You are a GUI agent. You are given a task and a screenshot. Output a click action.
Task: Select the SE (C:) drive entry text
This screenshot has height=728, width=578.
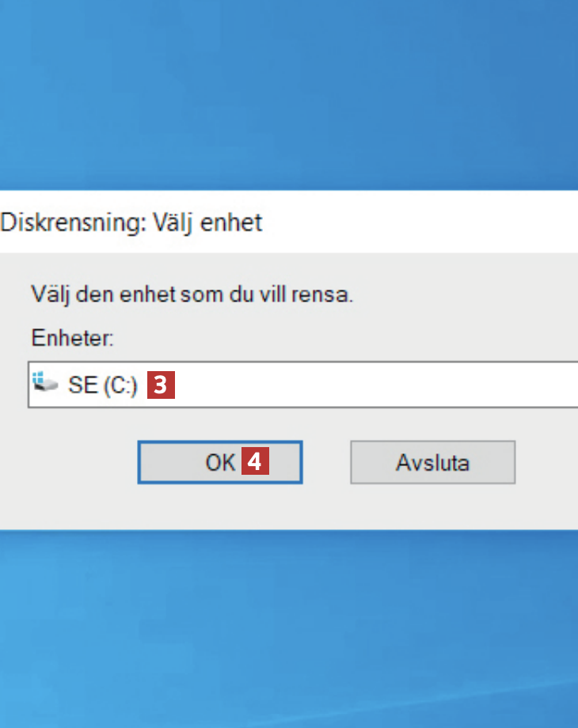[x=103, y=386]
